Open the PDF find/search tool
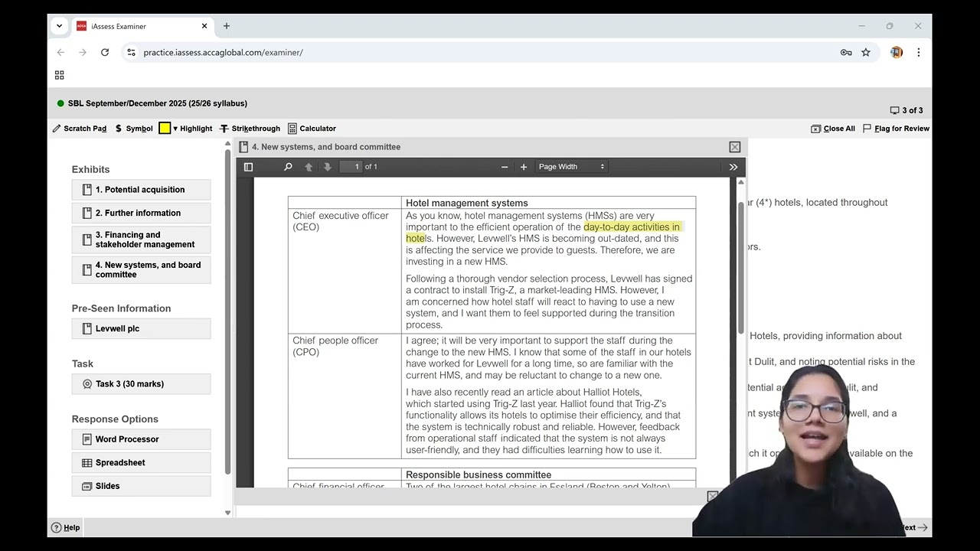 288,167
